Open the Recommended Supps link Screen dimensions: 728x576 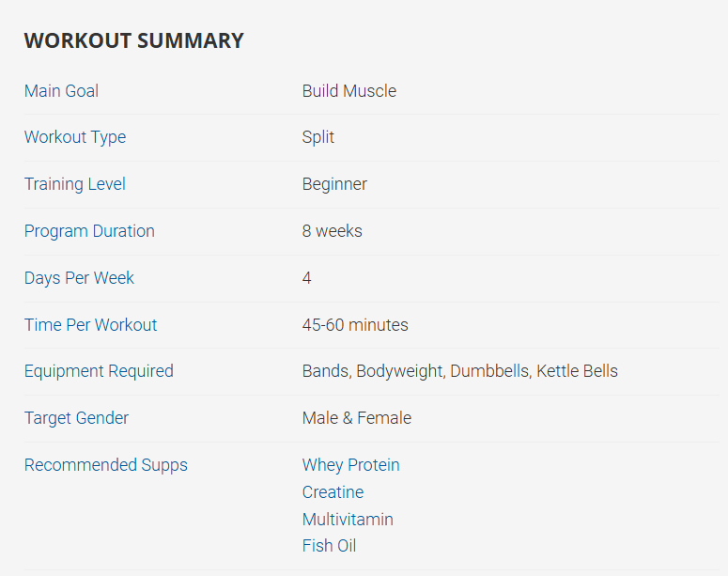tap(105, 465)
